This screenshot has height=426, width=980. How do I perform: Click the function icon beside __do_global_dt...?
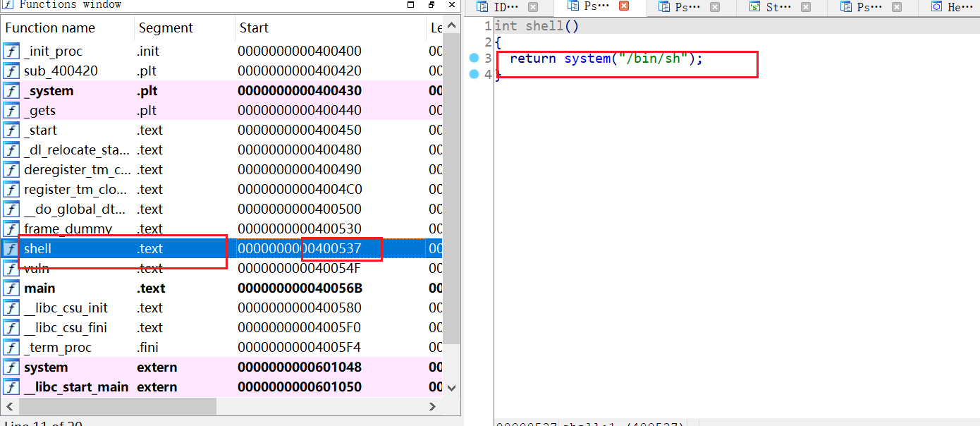pyautogui.click(x=11, y=209)
